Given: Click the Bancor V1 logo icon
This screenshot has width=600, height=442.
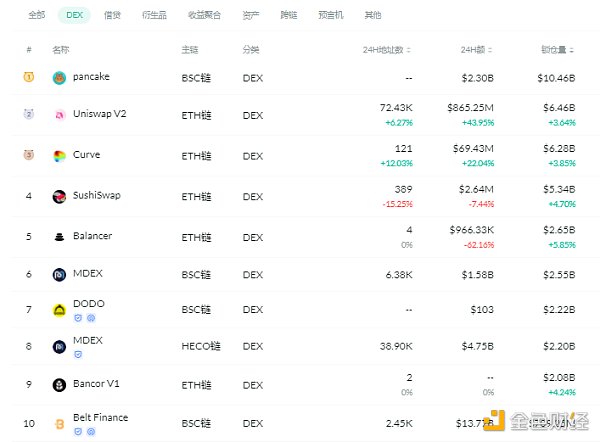Looking at the screenshot, I should 59,385.
